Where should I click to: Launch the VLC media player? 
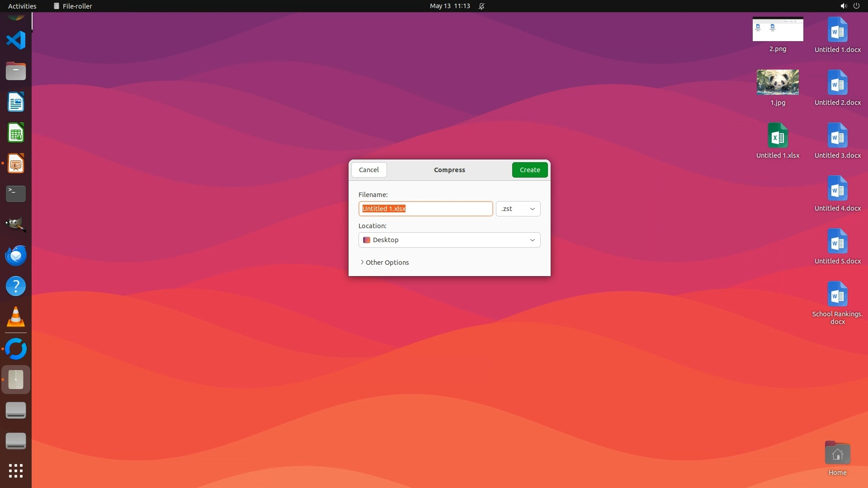tap(16, 317)
